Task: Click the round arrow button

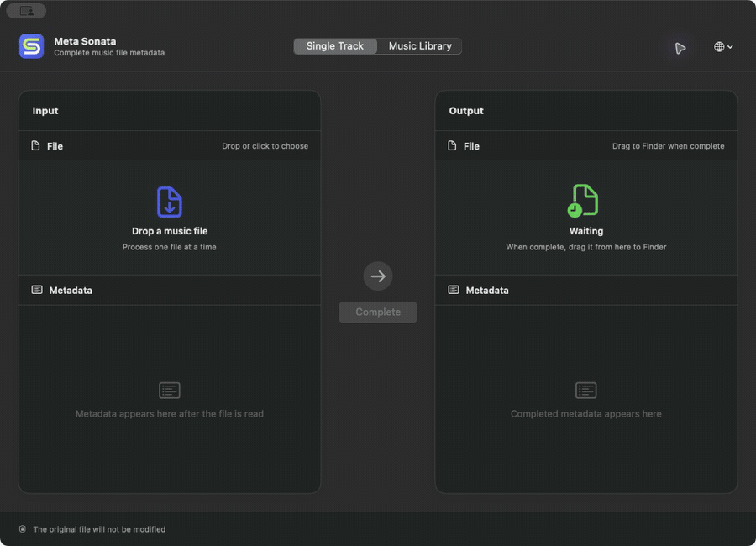Action: coord(378,276)
